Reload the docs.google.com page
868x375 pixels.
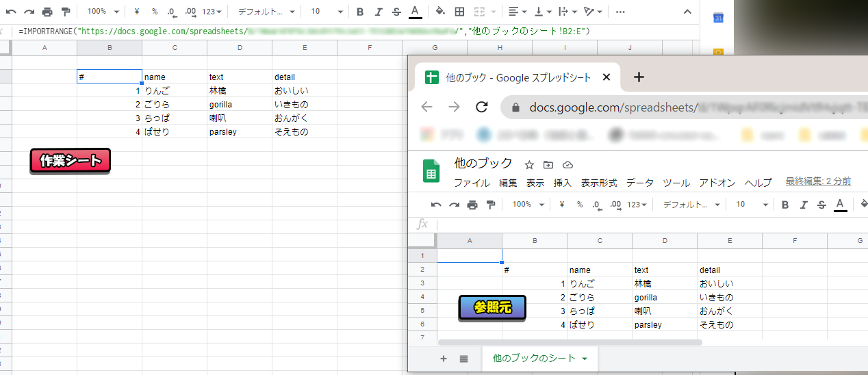[x=481, y=107]
